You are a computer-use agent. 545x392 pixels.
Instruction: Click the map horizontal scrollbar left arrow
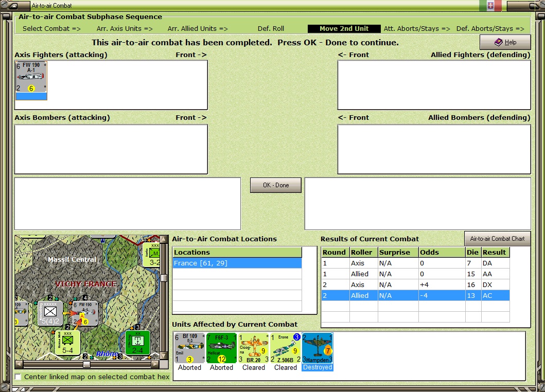coord(19,364)
